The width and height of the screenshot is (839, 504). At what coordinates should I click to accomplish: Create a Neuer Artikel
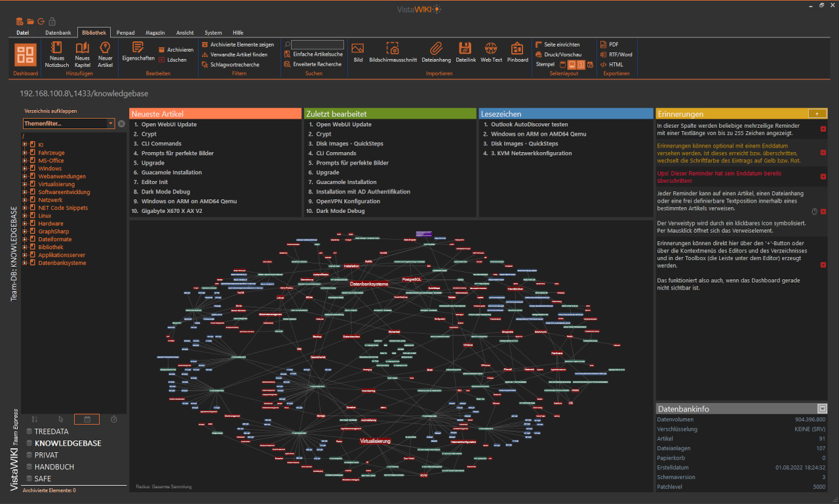point(105,54)
